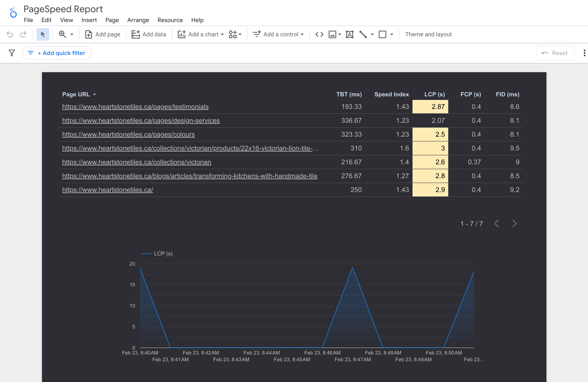Open the testimonials page link

coord(135,107)
